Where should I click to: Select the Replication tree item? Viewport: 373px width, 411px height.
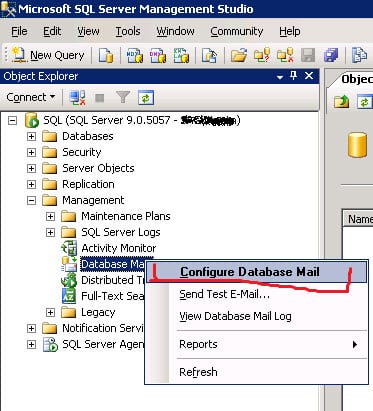point(88,184)
